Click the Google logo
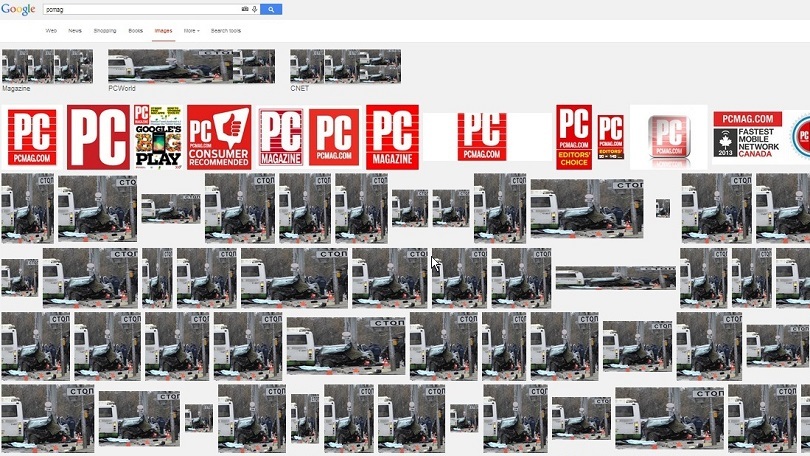Image resolution: width=810 pixels, height=456 pixels. coord(18,9)
